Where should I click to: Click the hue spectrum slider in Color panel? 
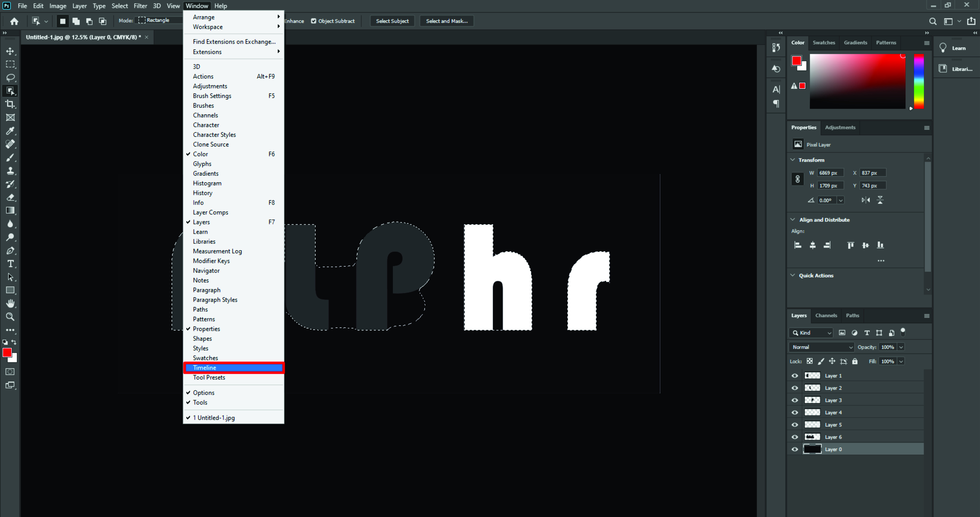point(919,81)
